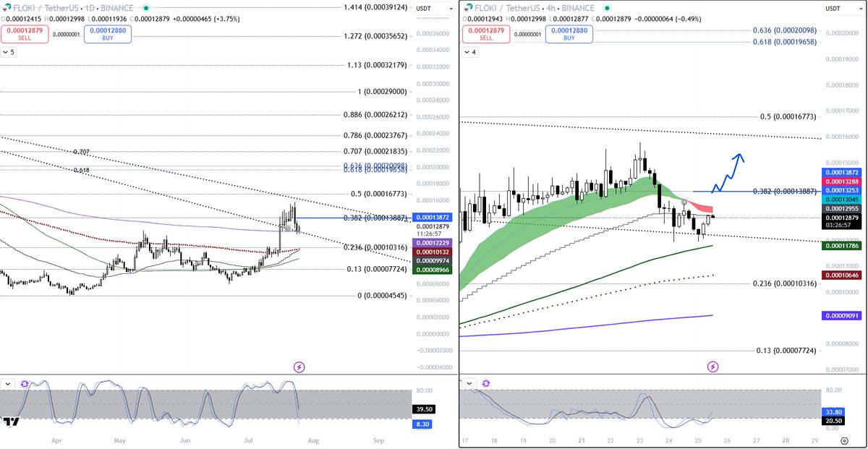Select the green 0.00008966 label on 1D axis

pos(430,269)
